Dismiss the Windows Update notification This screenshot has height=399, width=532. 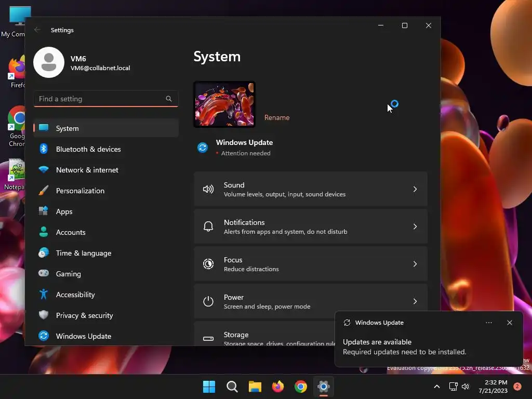(x=509, y=323)
